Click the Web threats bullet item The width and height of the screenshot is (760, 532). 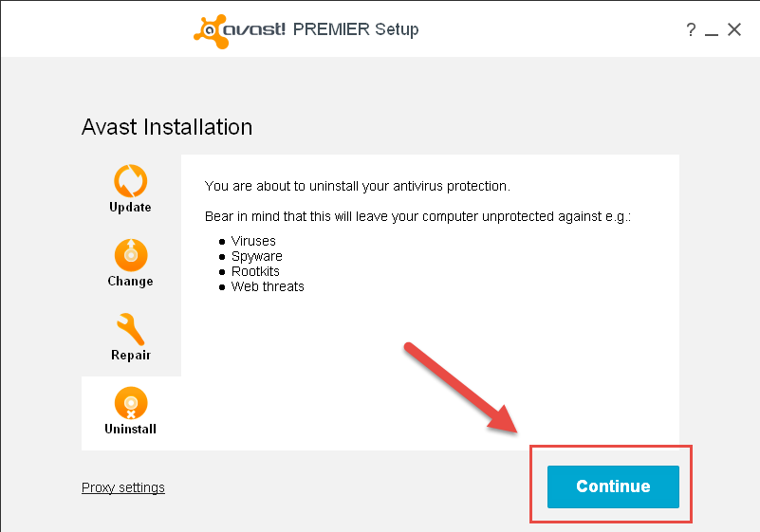(x=268, y=286)
